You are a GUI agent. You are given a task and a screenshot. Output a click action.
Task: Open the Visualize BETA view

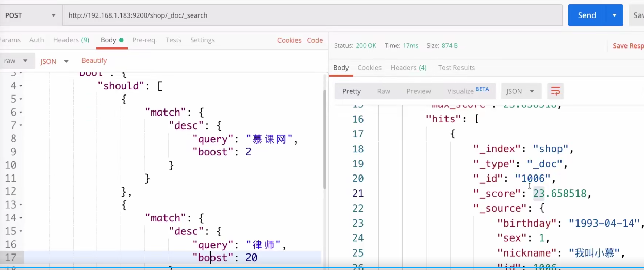click(x=468, y=91)
